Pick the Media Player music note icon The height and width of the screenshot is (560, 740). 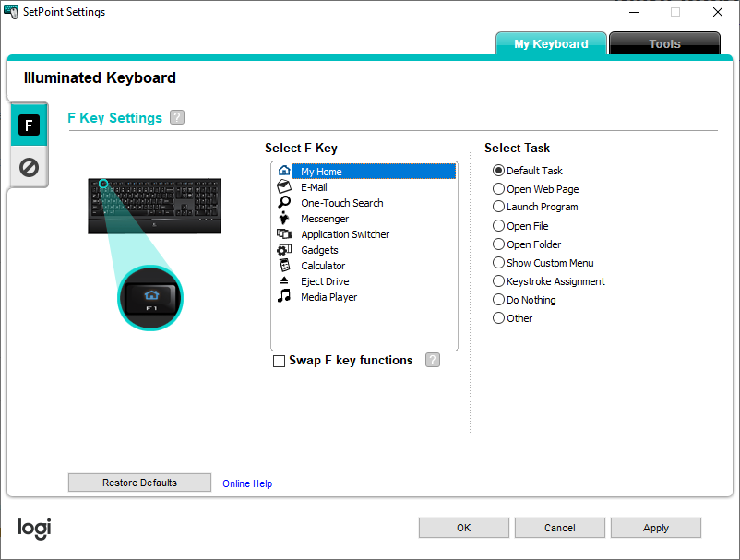284,297
